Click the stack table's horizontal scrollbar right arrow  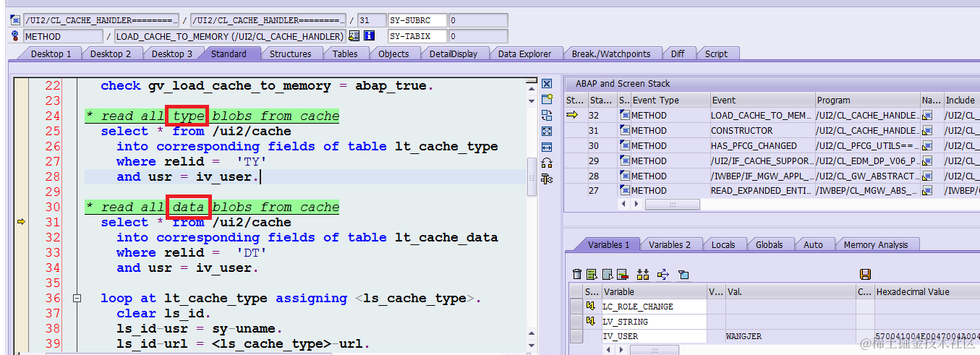coord(636,205)
